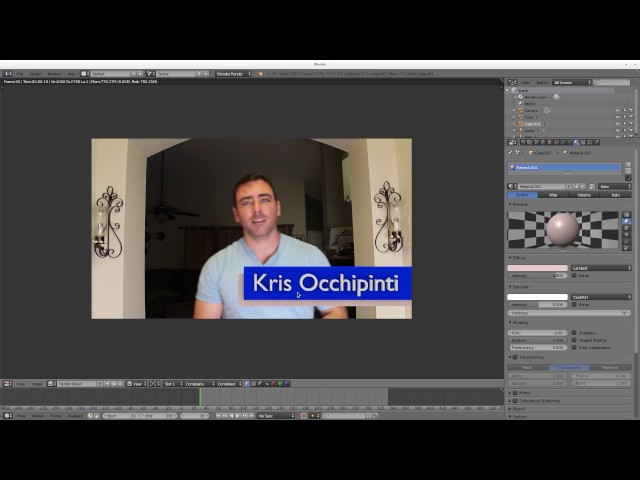This screenshot has height=480, width=640.
Task: Open the Physics properties tab
Action: click(596, 142)
